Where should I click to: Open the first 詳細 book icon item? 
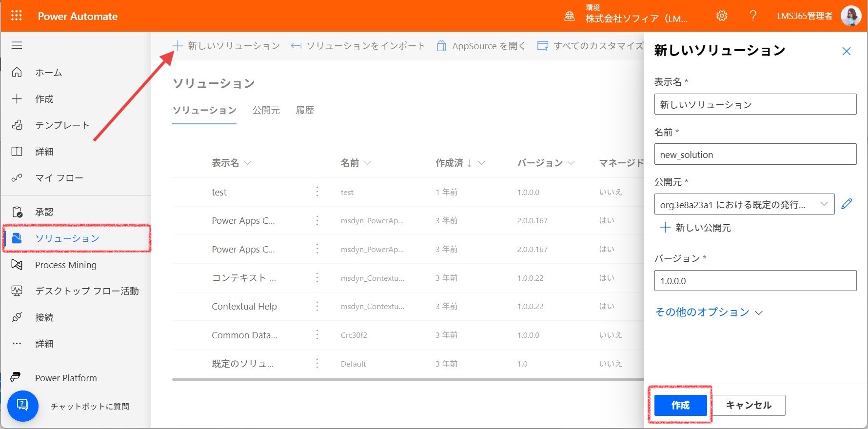pyautogui.click(x=44, y=152)
